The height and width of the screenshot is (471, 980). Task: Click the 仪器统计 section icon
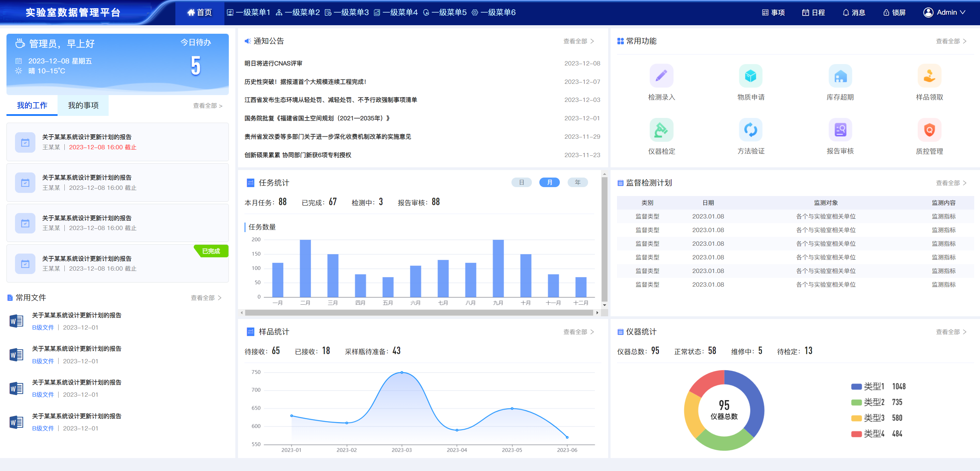620,332
